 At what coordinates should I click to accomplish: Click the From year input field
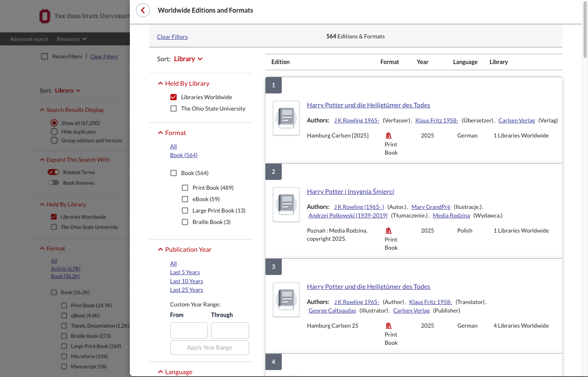click(189, 330)
